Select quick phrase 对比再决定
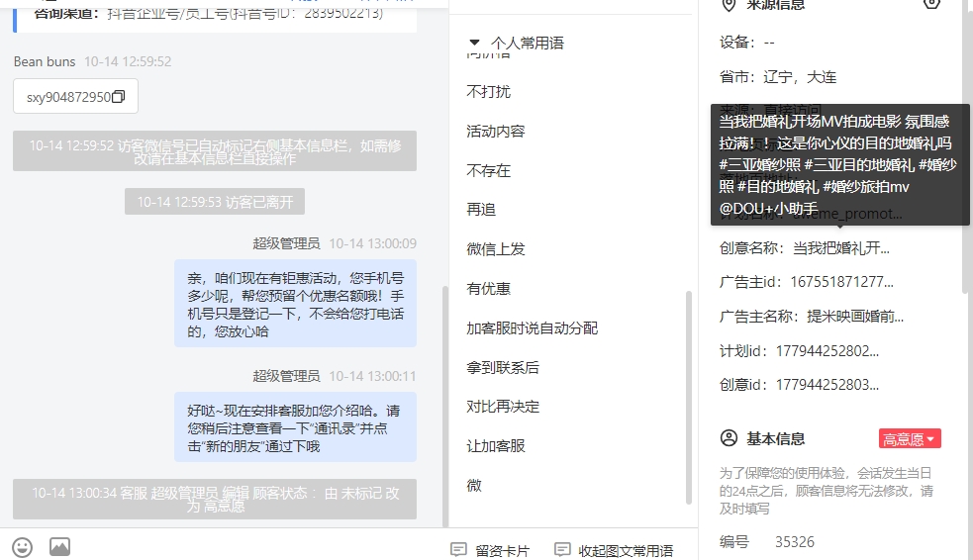 (503, 407)
